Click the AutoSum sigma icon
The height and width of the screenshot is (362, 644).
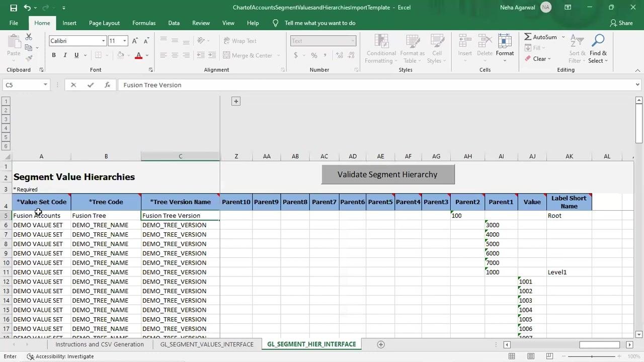pyautogui.click(x=528, y=37)
